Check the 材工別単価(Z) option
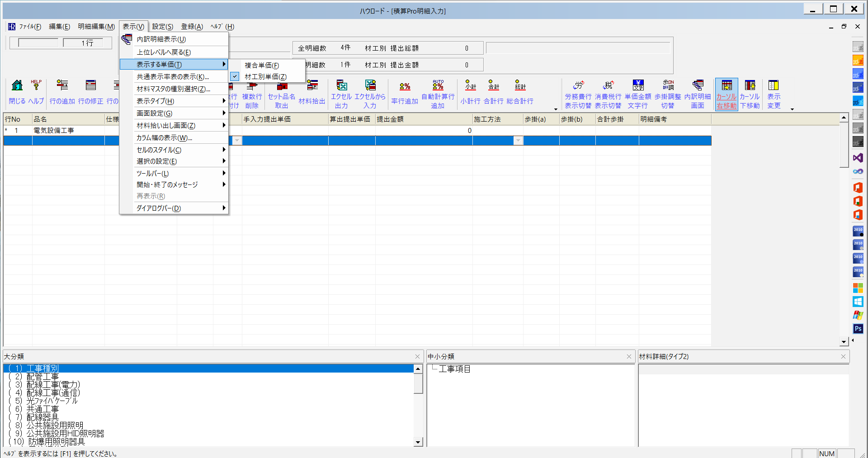 265,77
